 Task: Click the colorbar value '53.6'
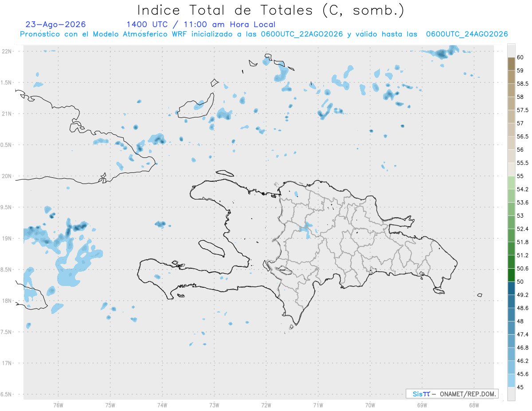[x=522, y=203]
